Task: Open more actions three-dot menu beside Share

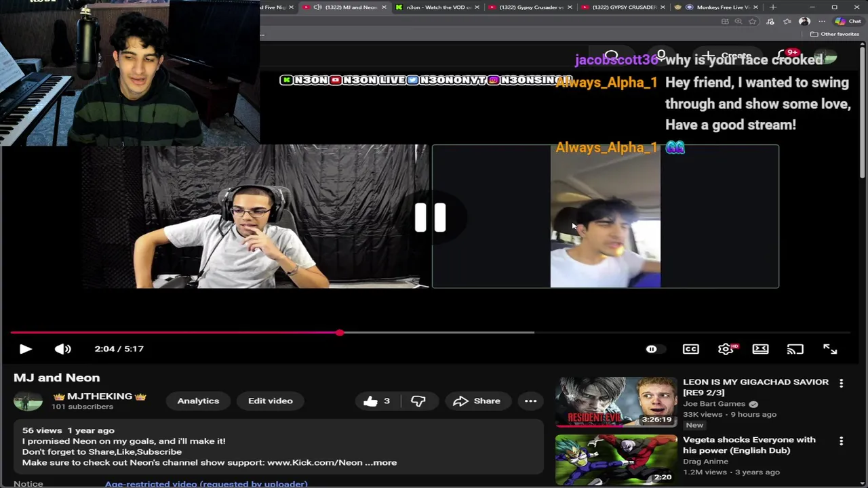Action: click(x=530, y=401)
